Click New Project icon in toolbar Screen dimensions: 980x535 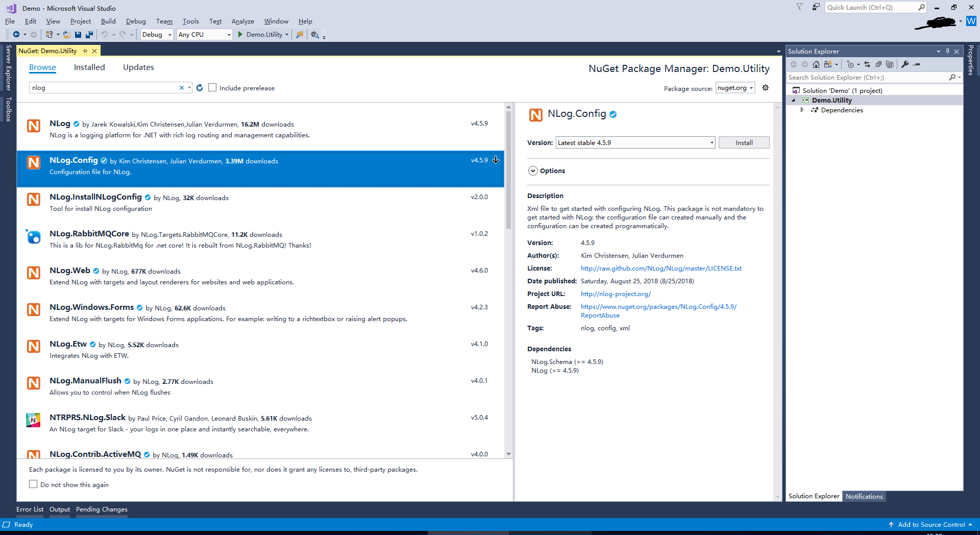(49, 35)
